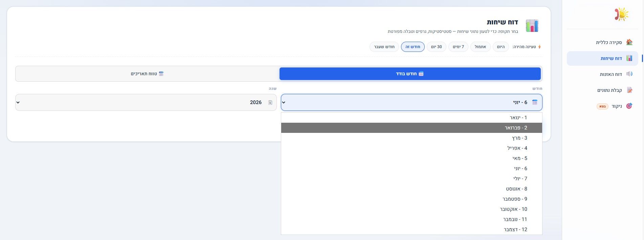Click the חודש field label
This screenshot has height=240, width=644.
point(537,88)
